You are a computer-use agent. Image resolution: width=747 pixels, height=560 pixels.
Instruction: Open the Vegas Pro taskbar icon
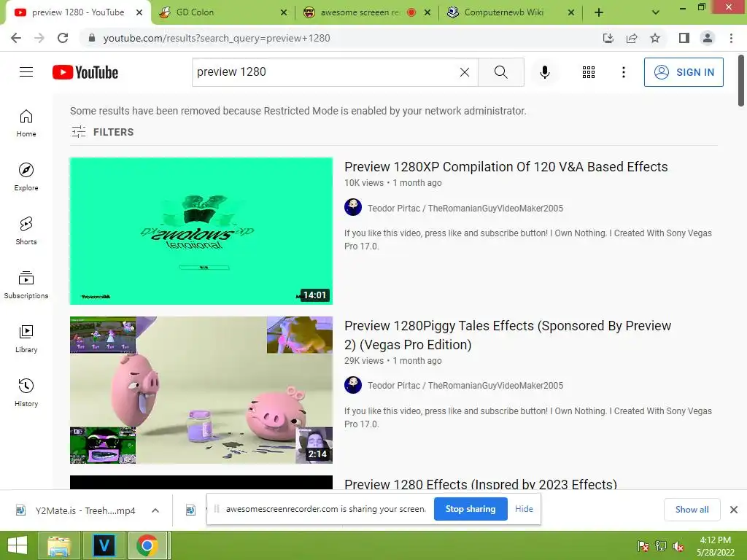pyautogui.click(x=104, y=545)
